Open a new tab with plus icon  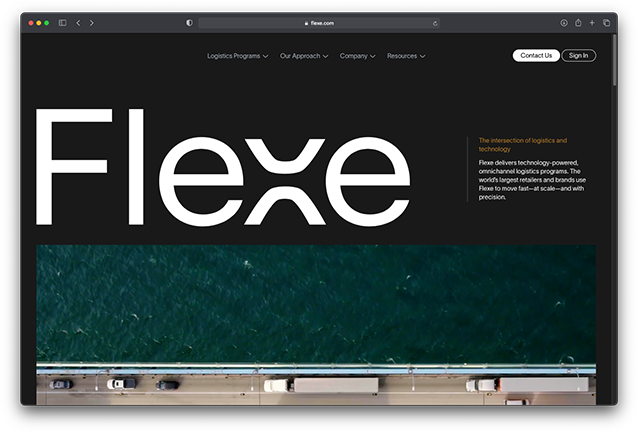coord(592,23)
